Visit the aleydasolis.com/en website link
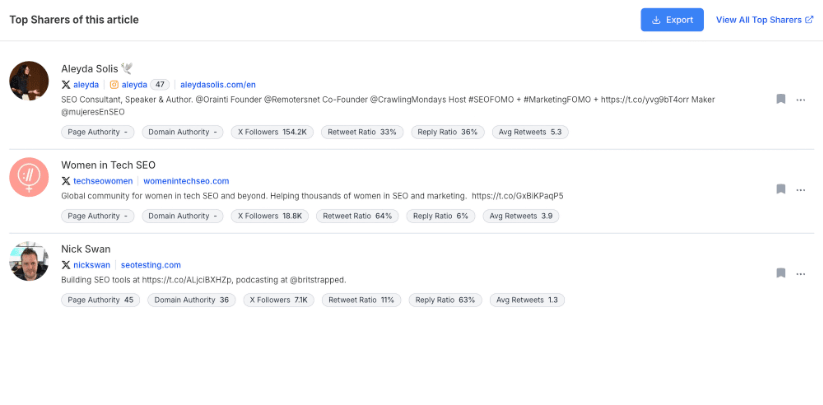The height and width of the screenshot is (405, 823). (218, 85)
